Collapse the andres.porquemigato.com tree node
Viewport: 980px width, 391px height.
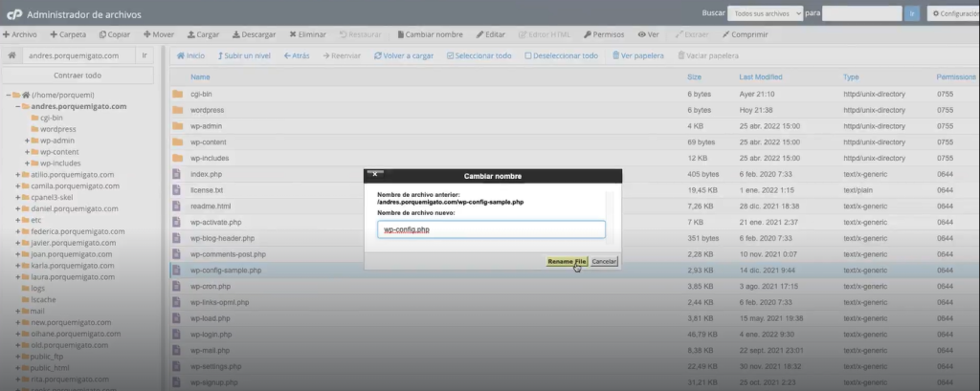[x=18, y=106]
